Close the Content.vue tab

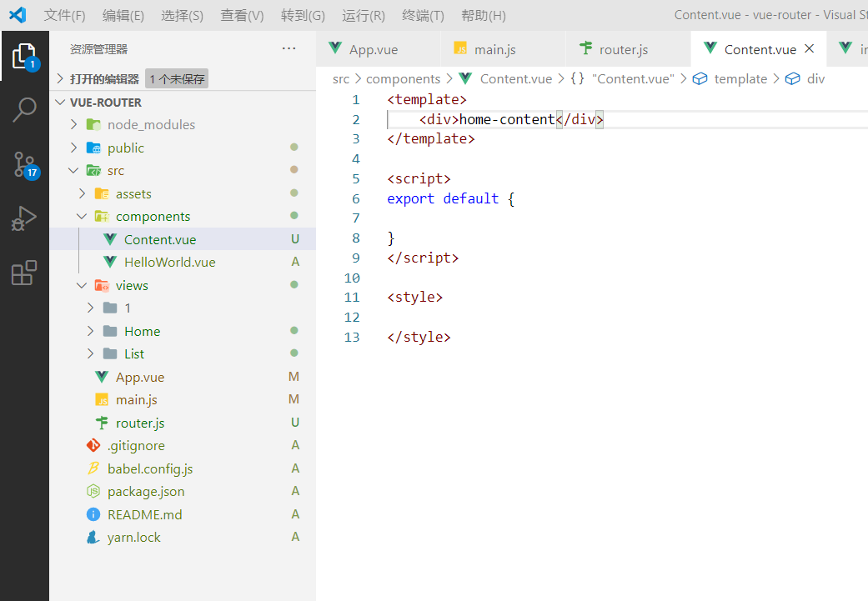tap(810, 48)
